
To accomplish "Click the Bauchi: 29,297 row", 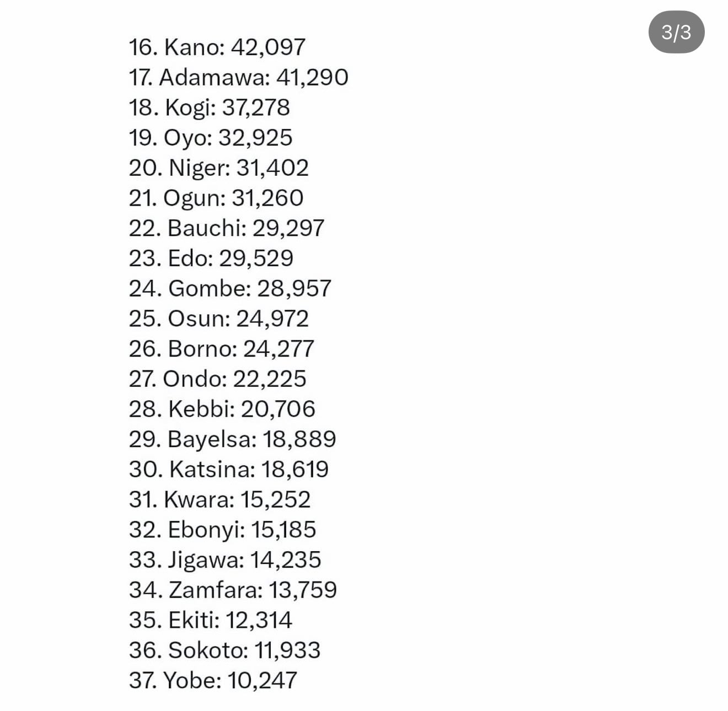I will click(227, 228).
